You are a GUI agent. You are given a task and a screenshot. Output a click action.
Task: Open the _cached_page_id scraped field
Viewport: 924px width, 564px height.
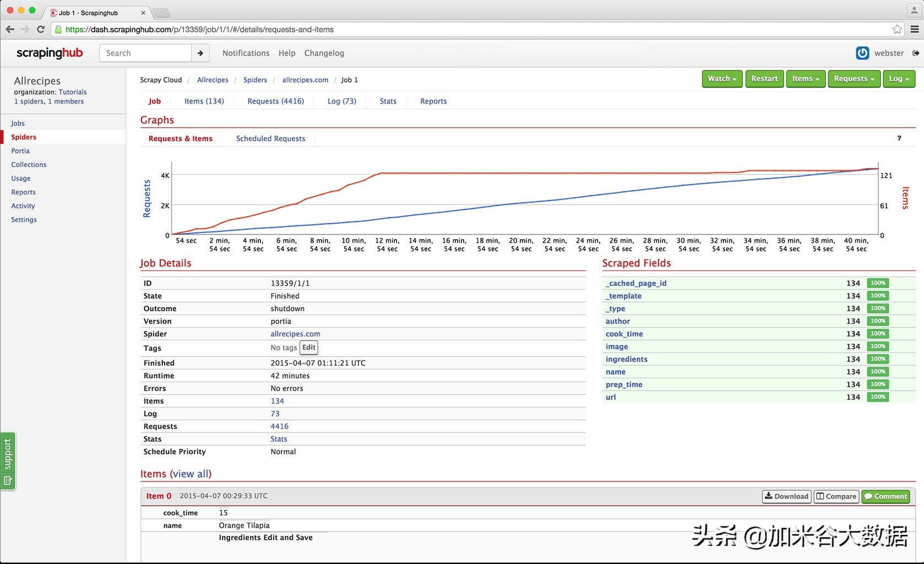point(636,283)
